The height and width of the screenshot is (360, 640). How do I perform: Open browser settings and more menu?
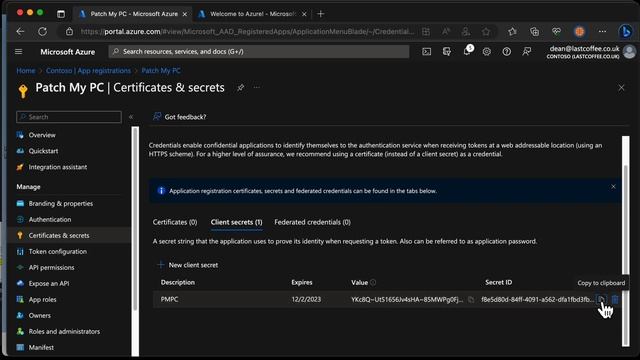[602, 32]
